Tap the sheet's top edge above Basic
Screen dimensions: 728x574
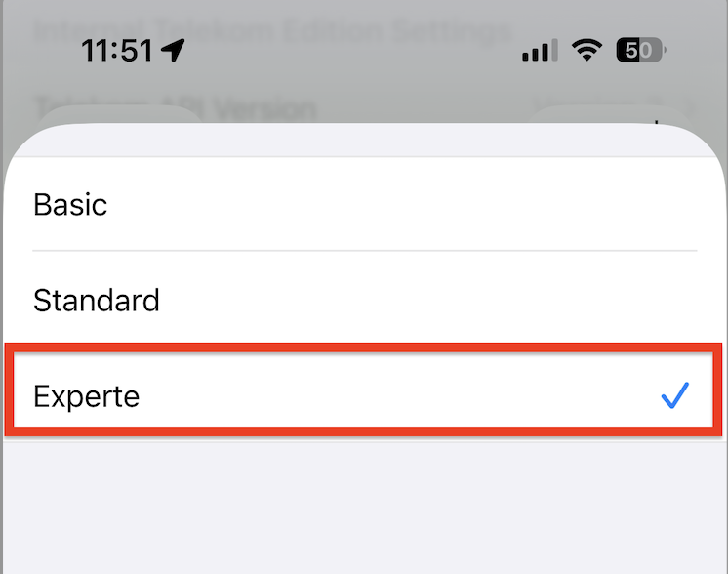pyautogui.click(x=364, y=140)
